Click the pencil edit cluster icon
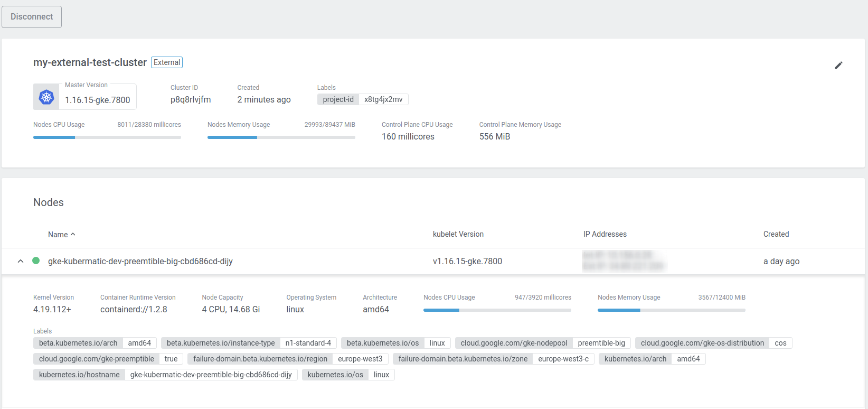This screenshot has width=868, height=409. pos(838,66)
